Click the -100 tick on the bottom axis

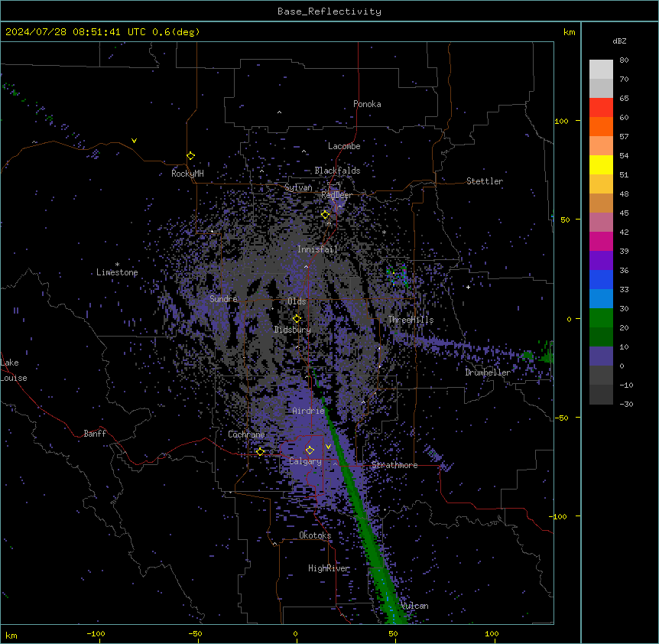(96, 634)
